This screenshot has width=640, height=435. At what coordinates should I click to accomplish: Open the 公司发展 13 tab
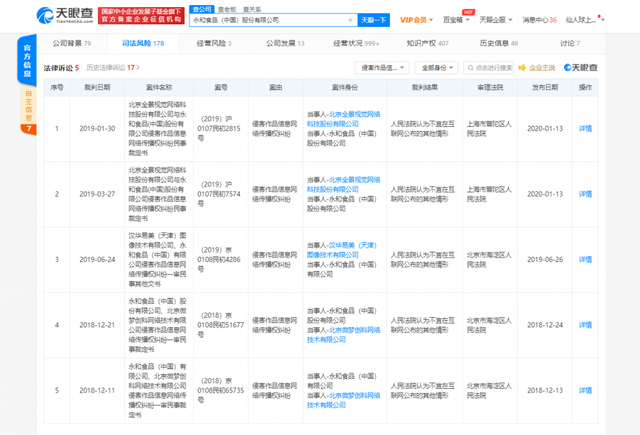point(285,43)
